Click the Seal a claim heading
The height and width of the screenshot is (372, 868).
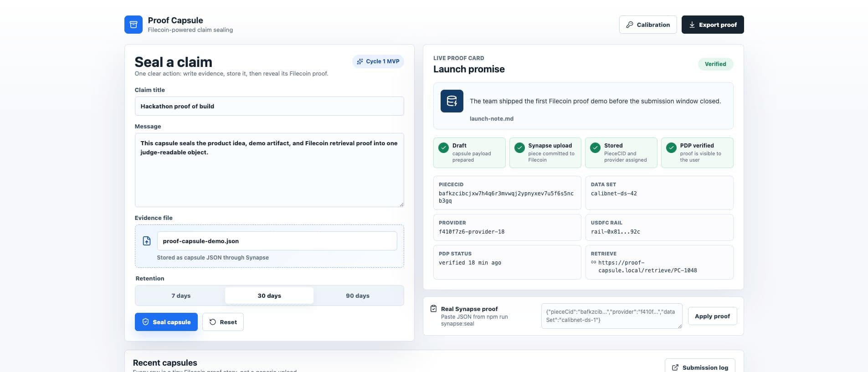pyautogui.click(x=174, y=62)
